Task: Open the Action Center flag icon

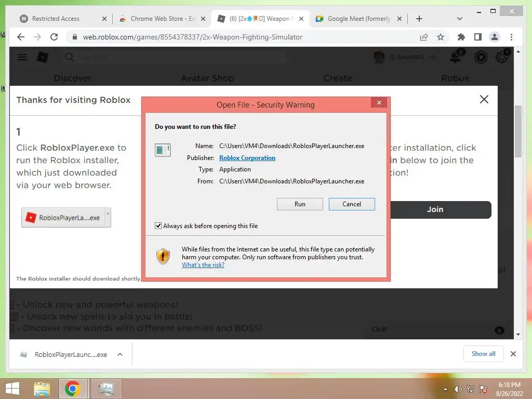Action: tap(483, 389)
